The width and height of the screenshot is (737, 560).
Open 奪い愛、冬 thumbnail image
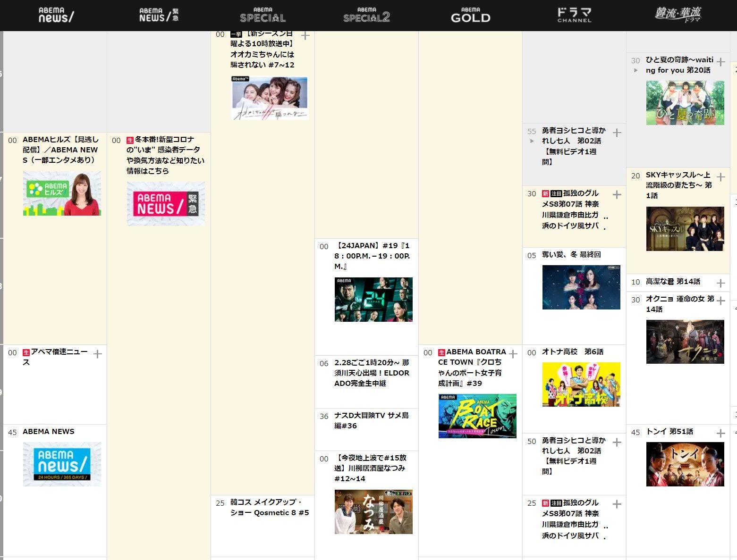click(x=581, y=287)
